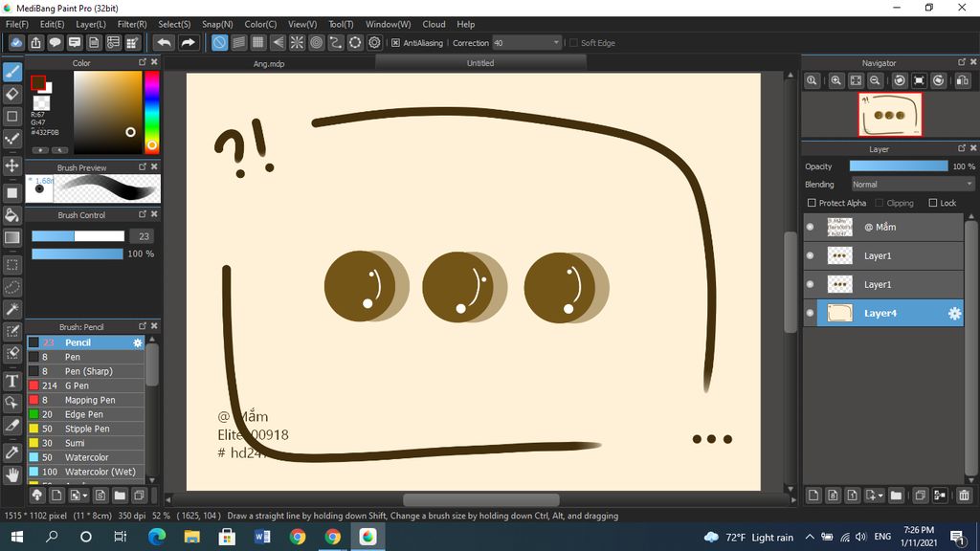Enable the crisscross grid snap guide

tap(258, 42)
